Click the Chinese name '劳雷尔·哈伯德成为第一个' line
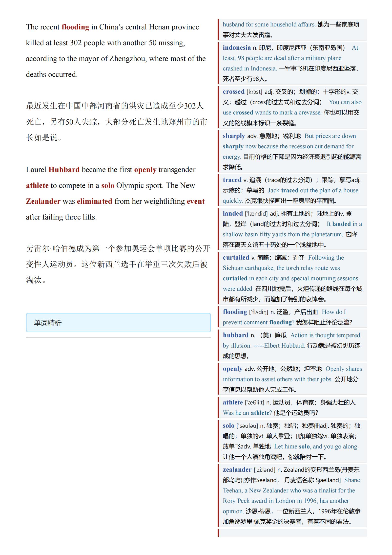The image size is (392, 555). coord(118,248)
